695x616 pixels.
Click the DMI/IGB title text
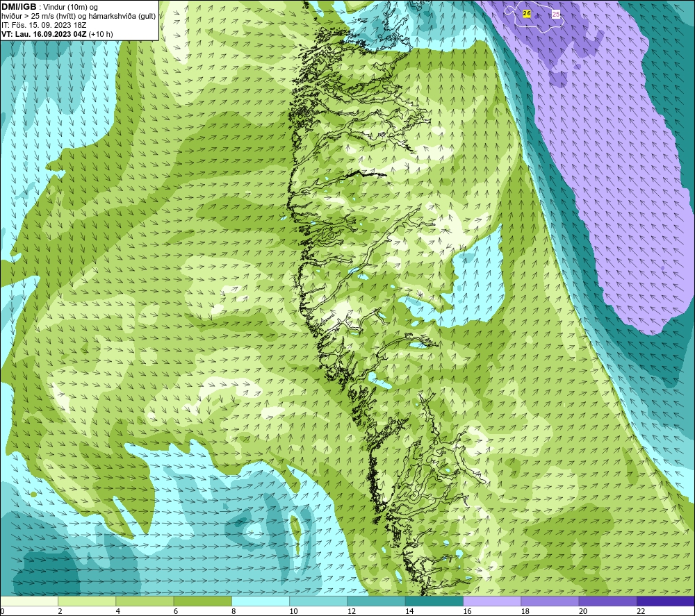(x=19, y=7)
